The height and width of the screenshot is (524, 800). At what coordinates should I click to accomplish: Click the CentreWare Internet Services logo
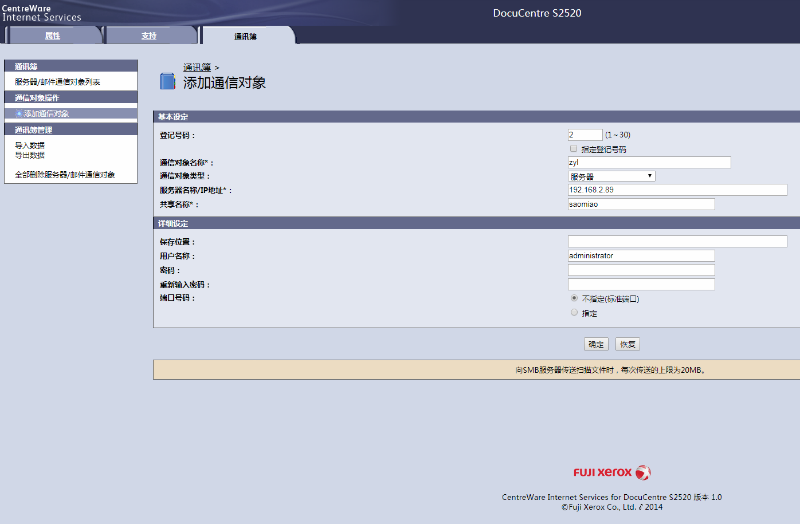41,13
